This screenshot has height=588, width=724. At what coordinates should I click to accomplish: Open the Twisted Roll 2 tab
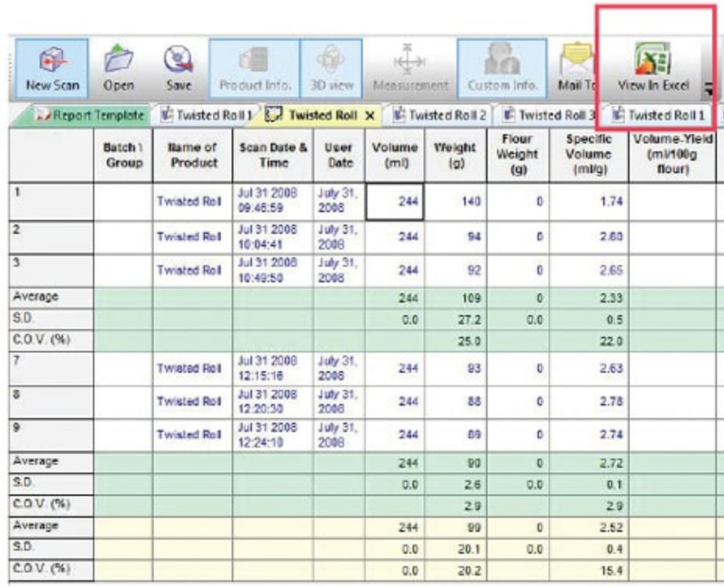[x=441, y=115]
